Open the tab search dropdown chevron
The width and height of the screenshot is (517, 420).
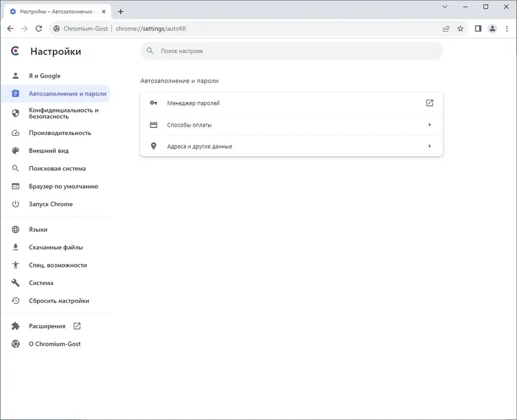[x=445, y=6]
